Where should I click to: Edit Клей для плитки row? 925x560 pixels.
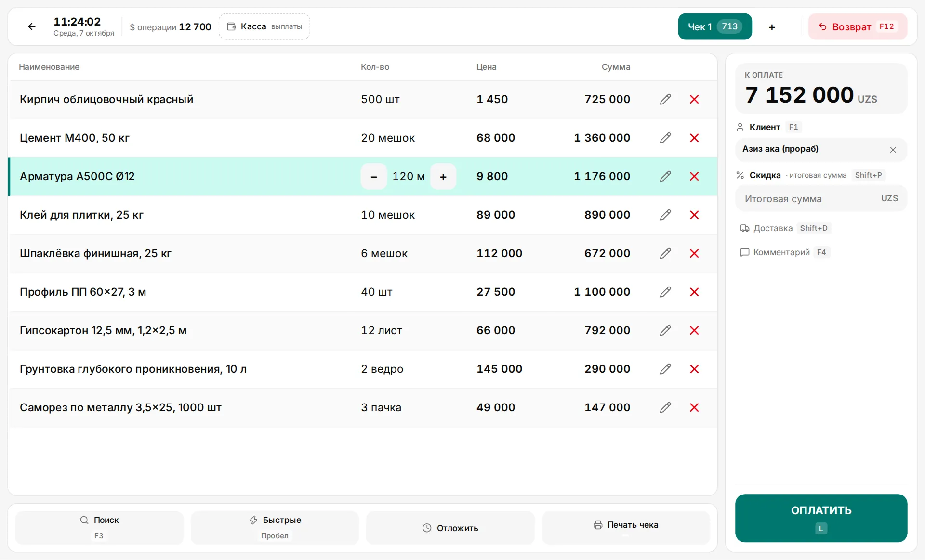click(x=665, y=215)
